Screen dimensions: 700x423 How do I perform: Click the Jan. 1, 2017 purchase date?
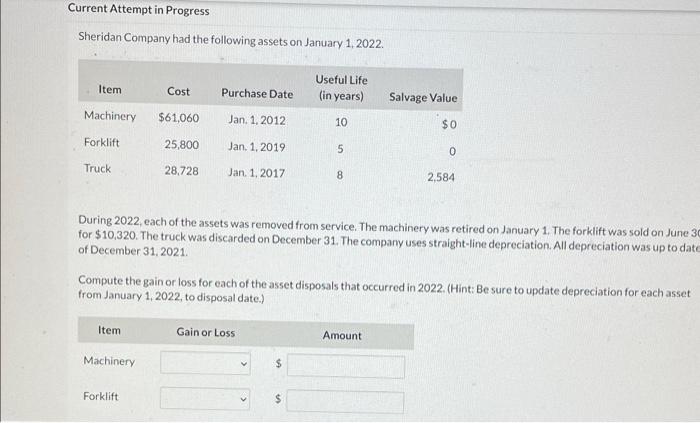[x=256, y=173]
